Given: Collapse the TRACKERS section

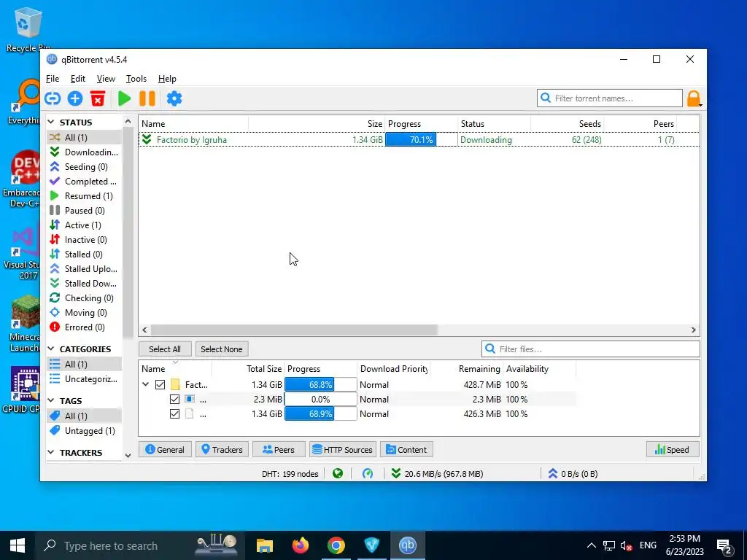Looking at the screenshot, I should (x=51, y=453).
